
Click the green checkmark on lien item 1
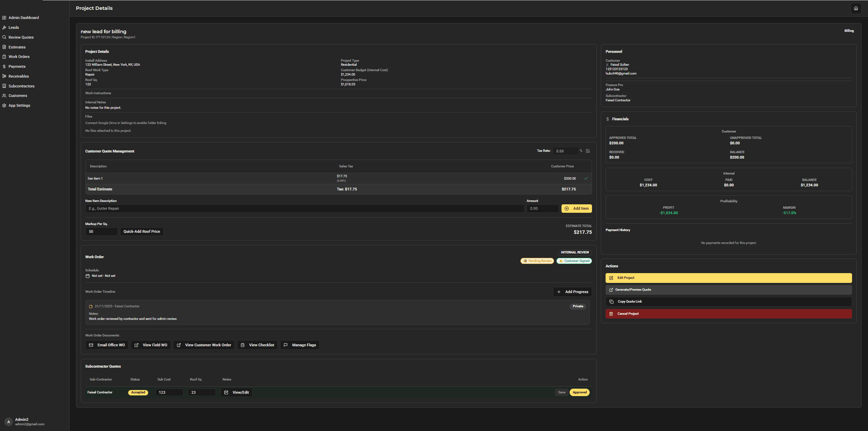(586, 178)
